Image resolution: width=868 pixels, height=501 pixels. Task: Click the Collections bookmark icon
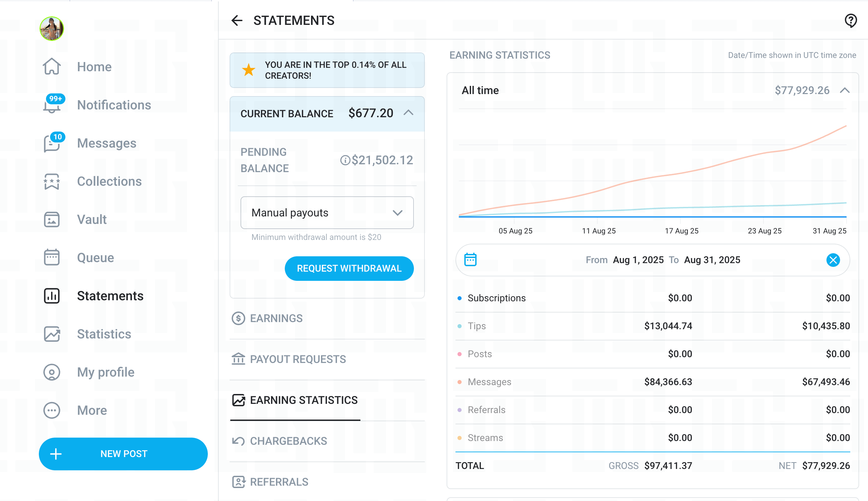[52, 181]
